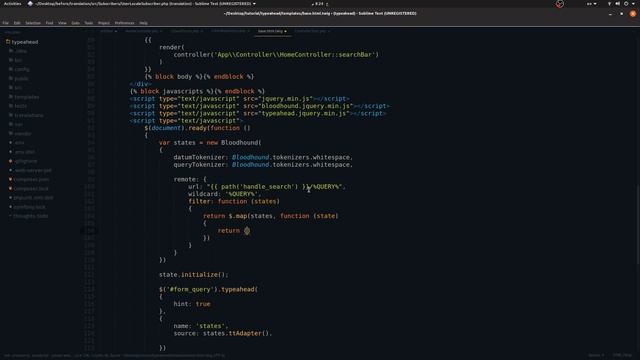Close the base.html.twig tab via its dot

point(285,31)
